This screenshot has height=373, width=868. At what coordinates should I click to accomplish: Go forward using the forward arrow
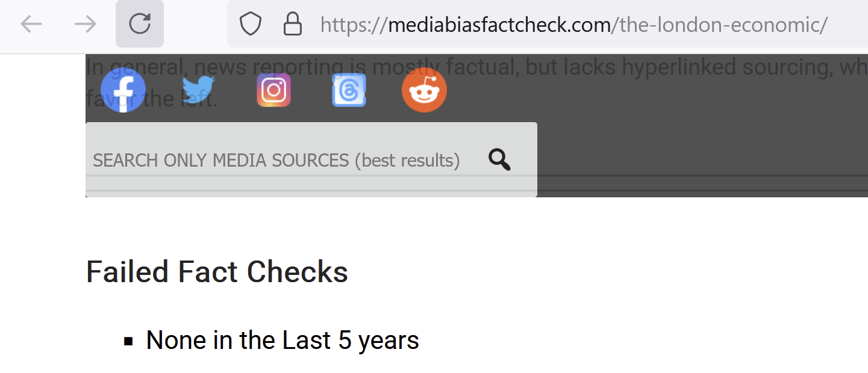pyautogui.click(x=86, y=23)
